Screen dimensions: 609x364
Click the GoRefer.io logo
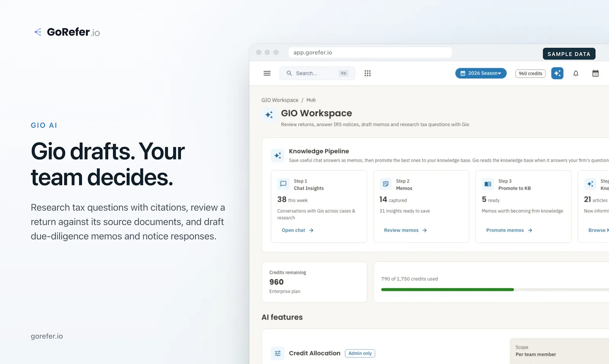(67, 32)
